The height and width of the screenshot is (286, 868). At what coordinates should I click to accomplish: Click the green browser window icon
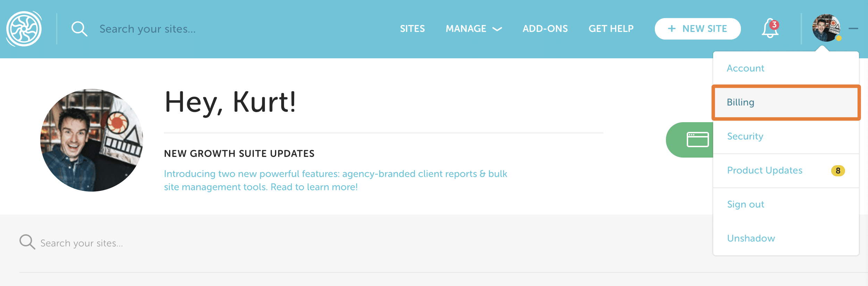698,140
